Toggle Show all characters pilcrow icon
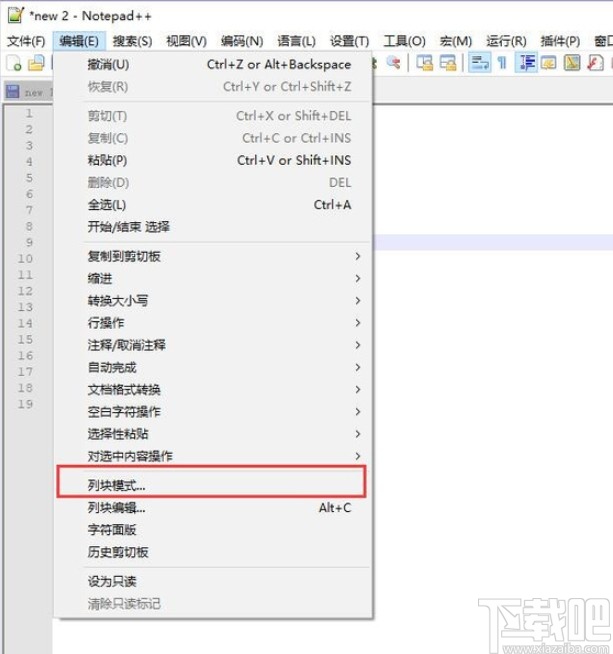 (x=502, y=63)
